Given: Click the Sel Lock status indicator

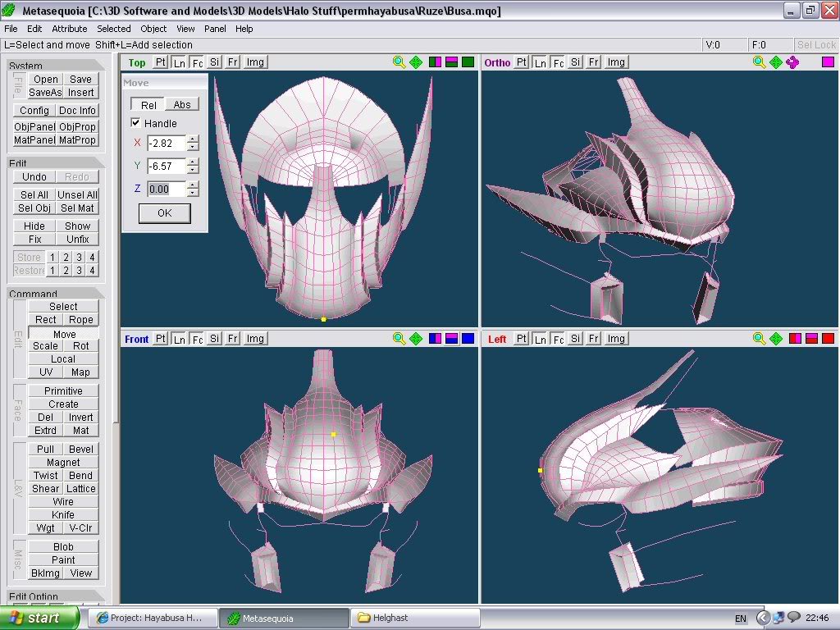Looking at the screenshot, I should (x=816, y=45).
